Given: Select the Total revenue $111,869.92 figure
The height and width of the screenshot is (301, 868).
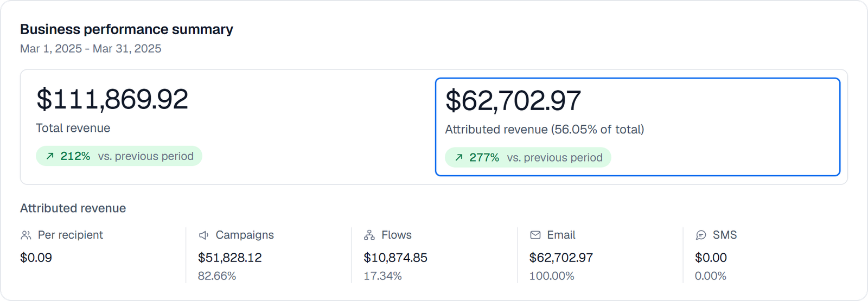Looking at the screenshot, I should coord(112,99).
